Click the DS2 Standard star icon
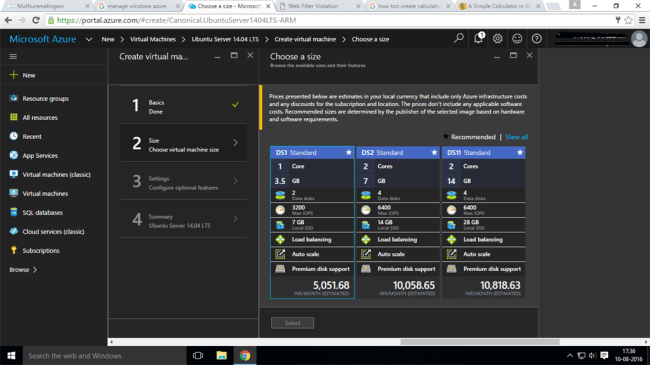The image size is (650, 365). pos(434,152)
